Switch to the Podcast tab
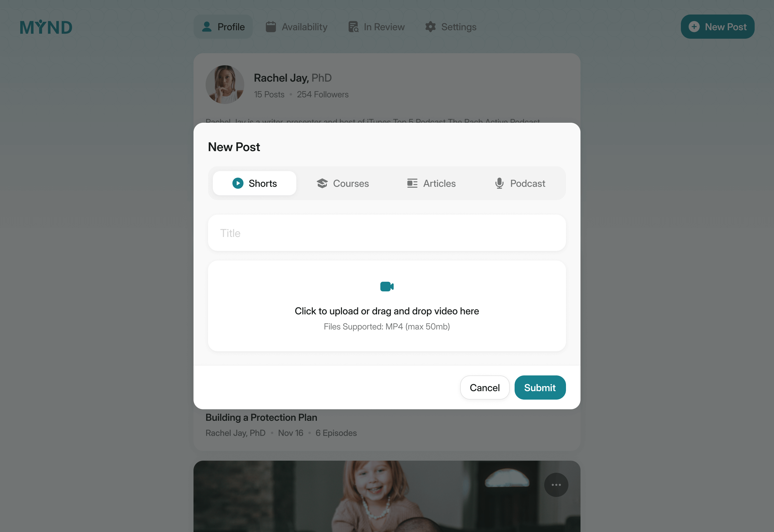 pos(520,183)
